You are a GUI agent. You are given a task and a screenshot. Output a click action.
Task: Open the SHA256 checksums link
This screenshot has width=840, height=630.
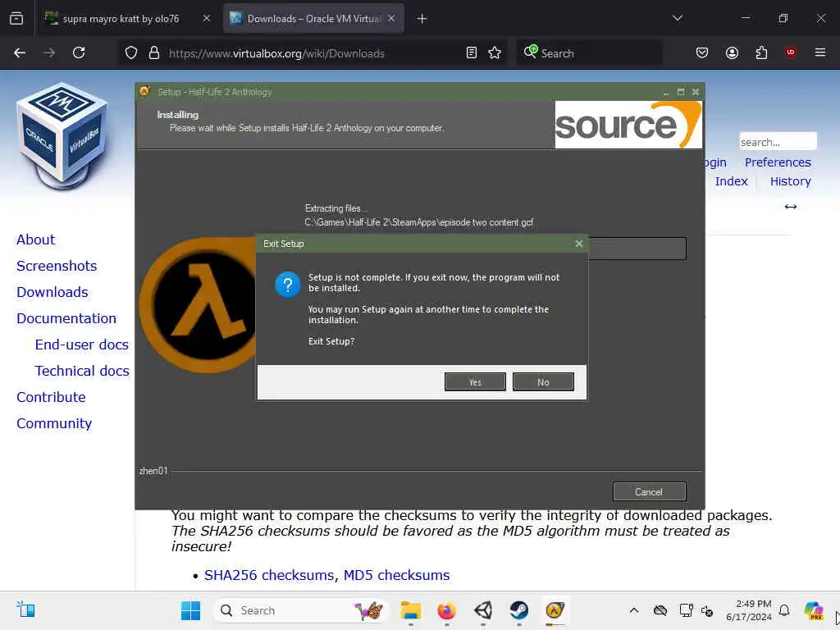(269, 575)
